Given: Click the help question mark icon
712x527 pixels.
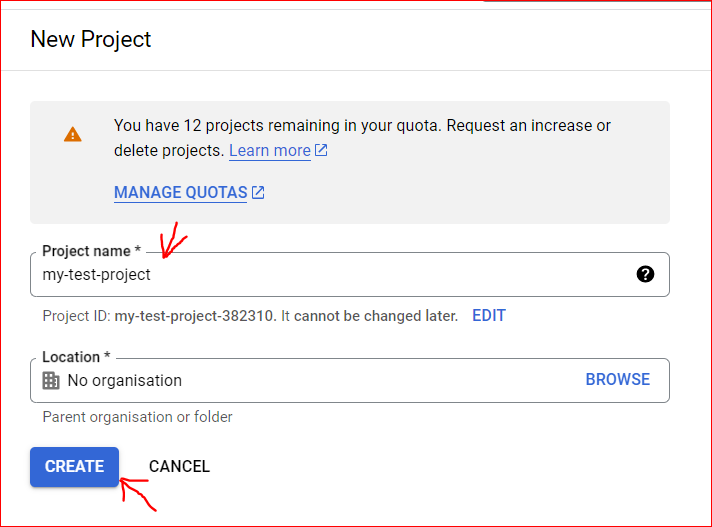Looking at the screenshot, I should 645,274.
